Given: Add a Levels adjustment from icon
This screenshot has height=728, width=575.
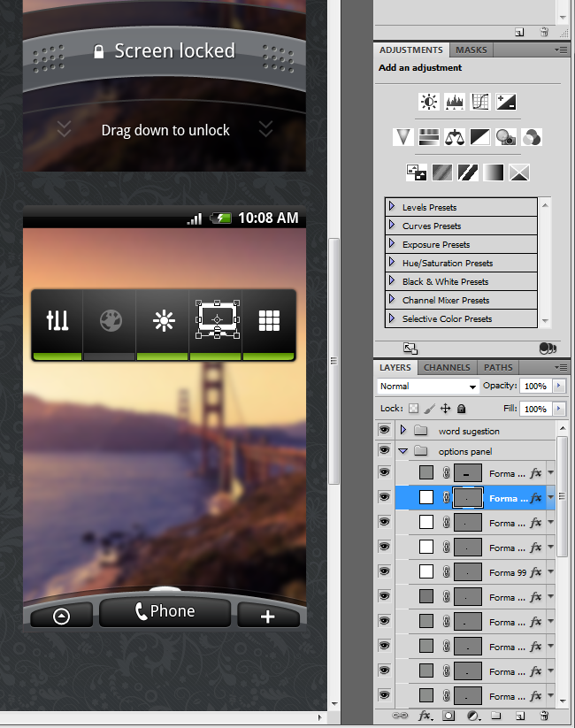Looking at the screenshot, I should click(455, 102).
